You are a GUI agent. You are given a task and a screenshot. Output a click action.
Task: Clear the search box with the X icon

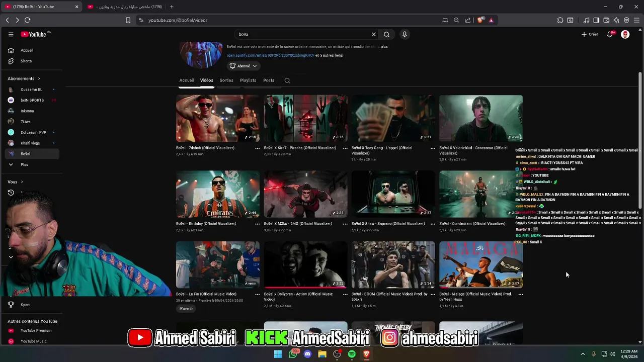pos(374,34)
